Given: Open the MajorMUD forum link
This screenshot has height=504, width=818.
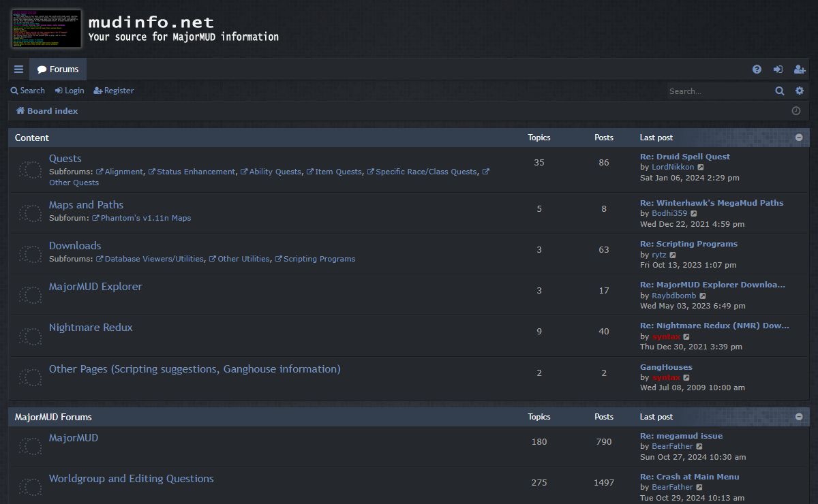Looking at the screenshot, I should (74, 438).
